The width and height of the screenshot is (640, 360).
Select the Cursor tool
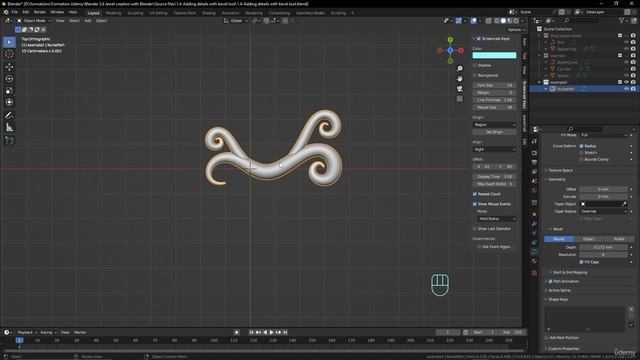[9, 54]
